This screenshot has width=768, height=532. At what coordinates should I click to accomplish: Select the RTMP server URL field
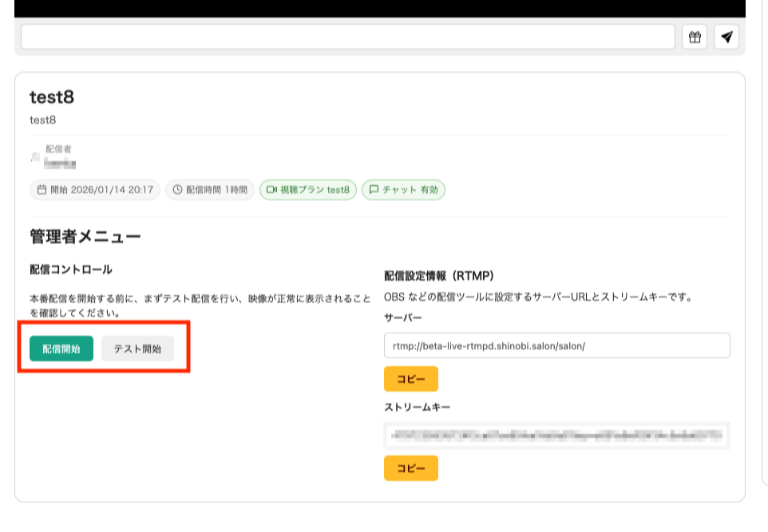[556, 345]
